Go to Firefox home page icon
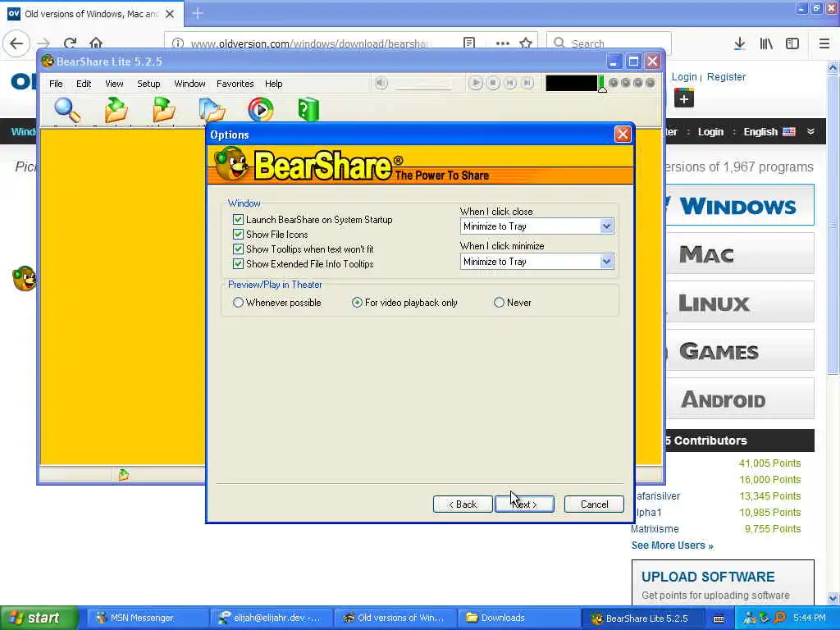 pos(96,43)
